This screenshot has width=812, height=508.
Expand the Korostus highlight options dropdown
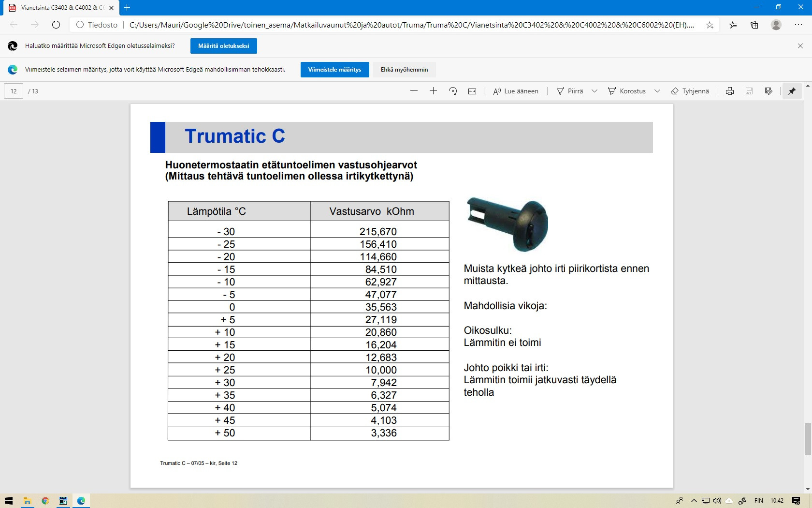coord(657,91)
